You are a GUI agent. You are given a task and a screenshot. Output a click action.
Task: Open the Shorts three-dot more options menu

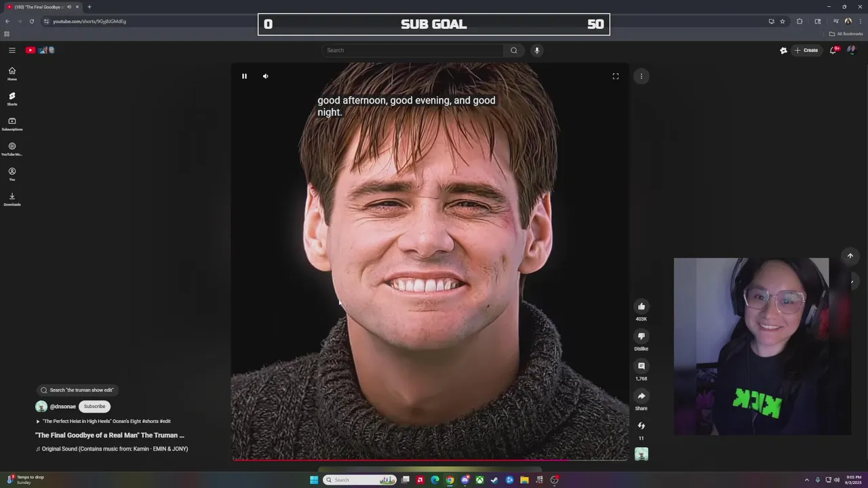coord(642,76)
